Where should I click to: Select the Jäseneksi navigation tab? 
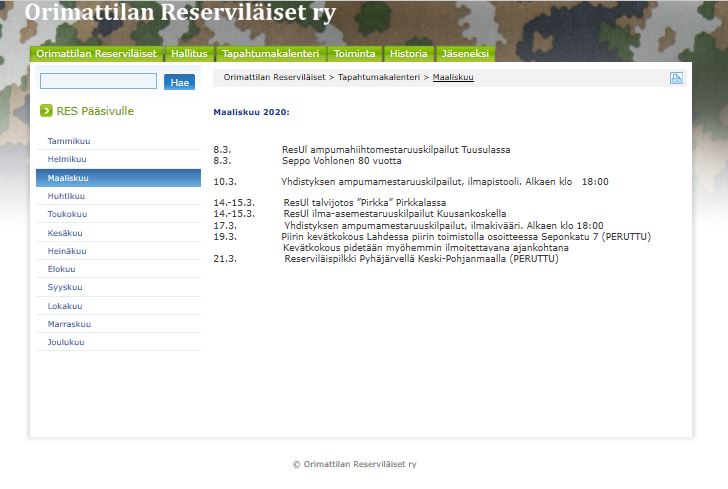463,54
